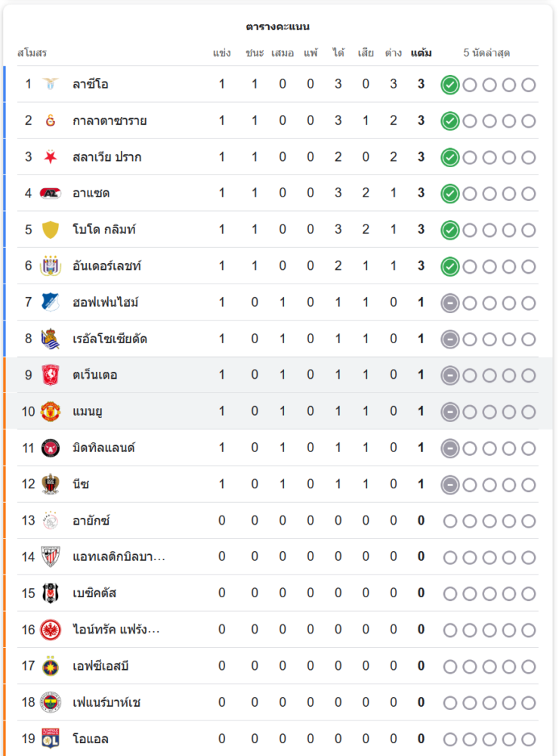
Task: Click the Slavia Prague red star logo
Action: pyautogui.click(x=51, y=157)
